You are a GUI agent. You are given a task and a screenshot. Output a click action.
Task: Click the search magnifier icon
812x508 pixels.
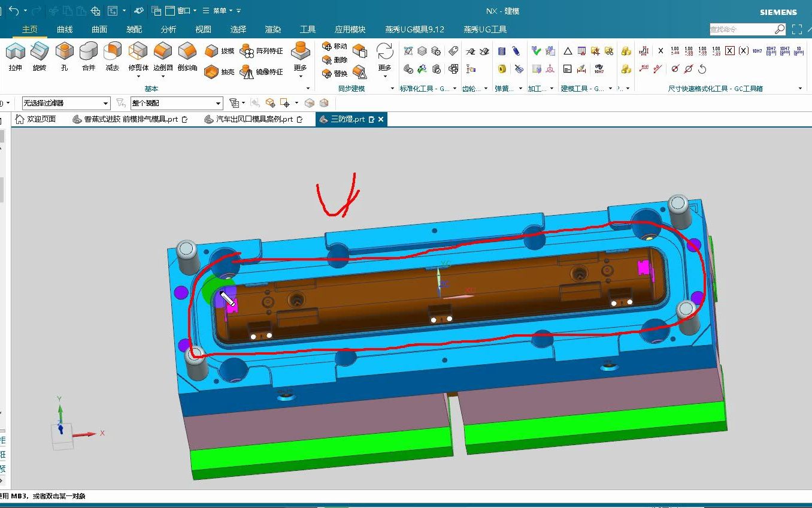pyautogui.click(x=780, y=29)
